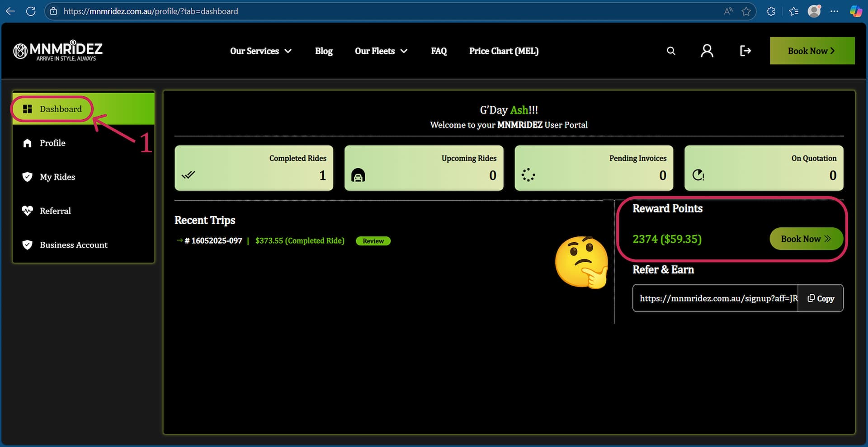Viewport: 868px width, 447px height.
Task: Click Completed Rides double-check icon
Action: coord(188,175)
